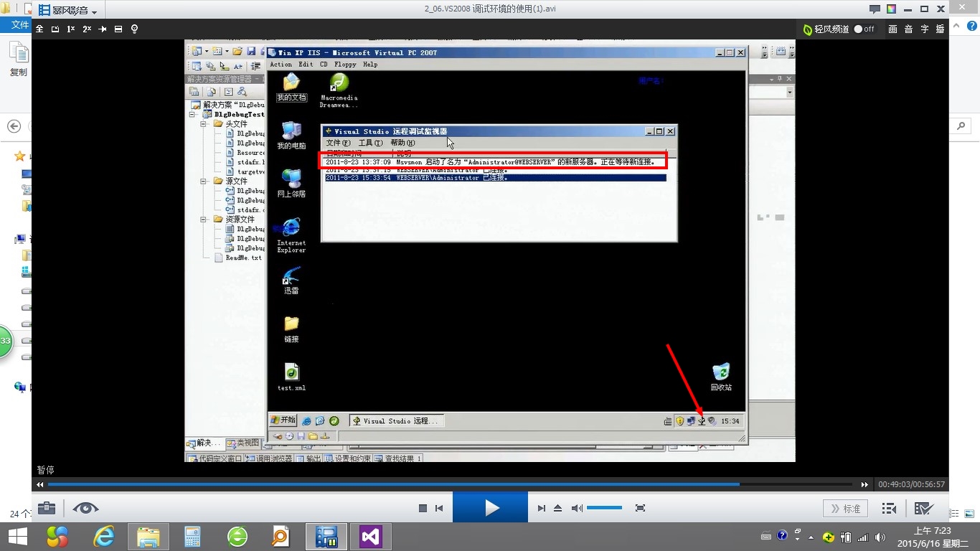Click the search magnifier in Explorer window
The width and height of the screenshot is (980, 551).
tap(961, 126)
